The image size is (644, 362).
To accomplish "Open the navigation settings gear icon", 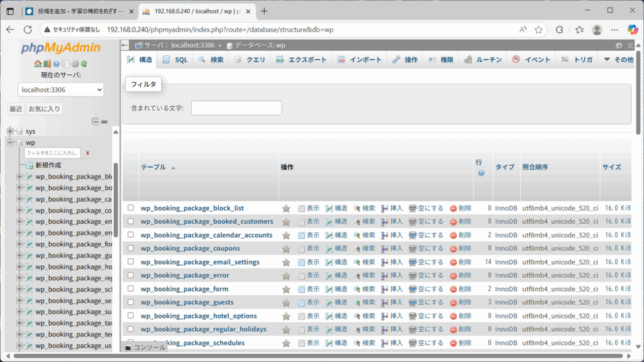I will (74, 63).
